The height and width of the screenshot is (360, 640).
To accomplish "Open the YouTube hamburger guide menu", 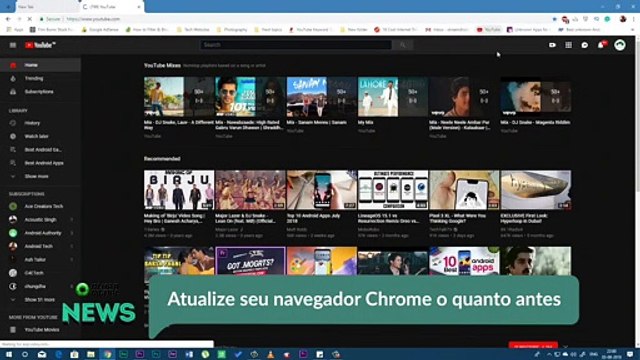I will tap(13, 45).
